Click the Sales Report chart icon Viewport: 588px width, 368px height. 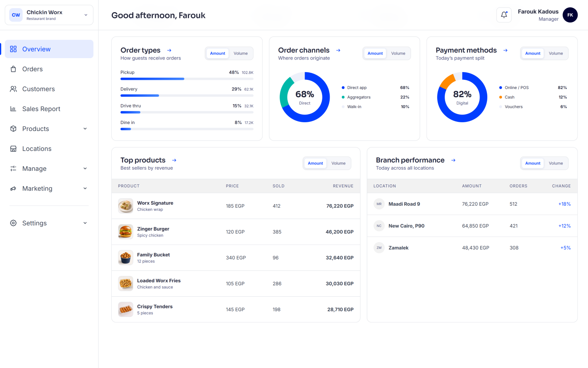13,109
